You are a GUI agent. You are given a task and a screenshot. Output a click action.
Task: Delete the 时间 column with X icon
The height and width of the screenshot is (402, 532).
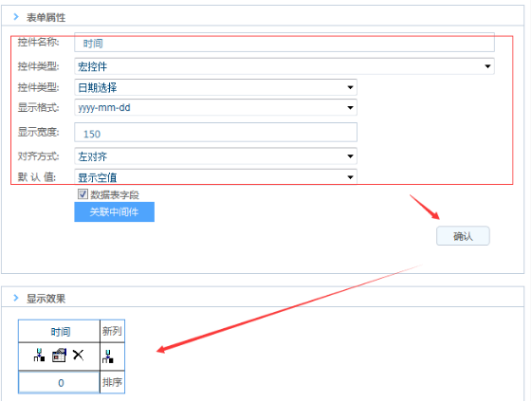79,356
